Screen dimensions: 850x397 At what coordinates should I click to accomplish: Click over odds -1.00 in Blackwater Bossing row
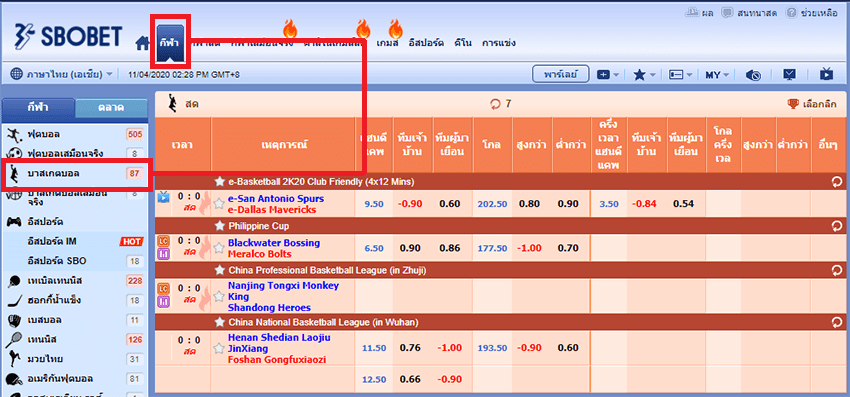pos(529,248)
